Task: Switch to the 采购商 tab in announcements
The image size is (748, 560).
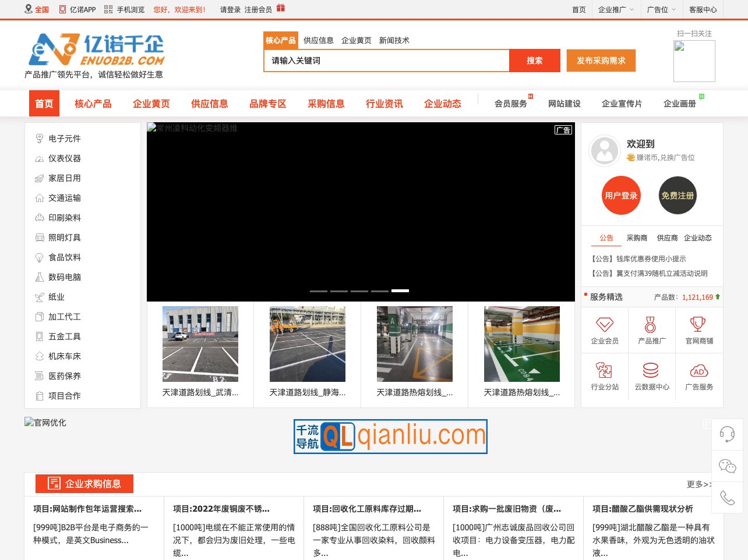Action: click(x=636, y=238)
